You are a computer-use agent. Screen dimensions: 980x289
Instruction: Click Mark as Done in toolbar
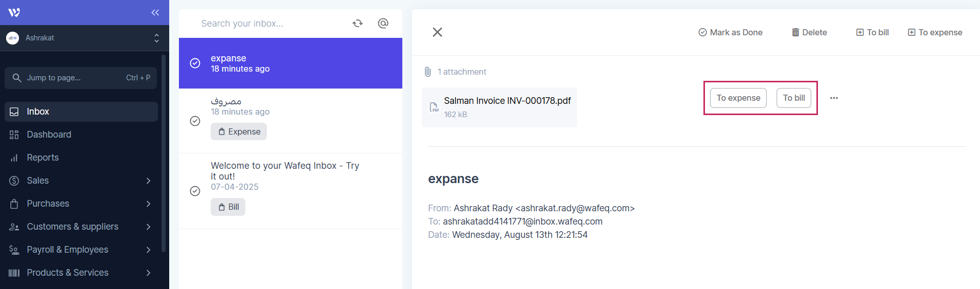coord(731,32)
